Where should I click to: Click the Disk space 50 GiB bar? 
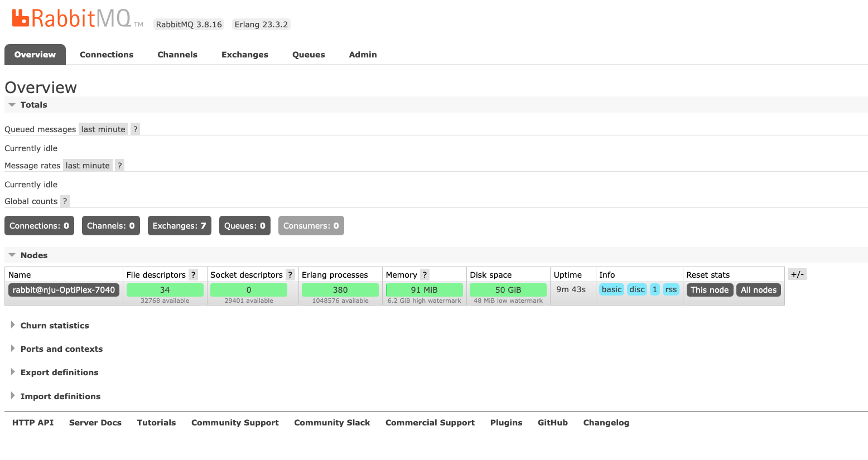[x=508, y=290]
